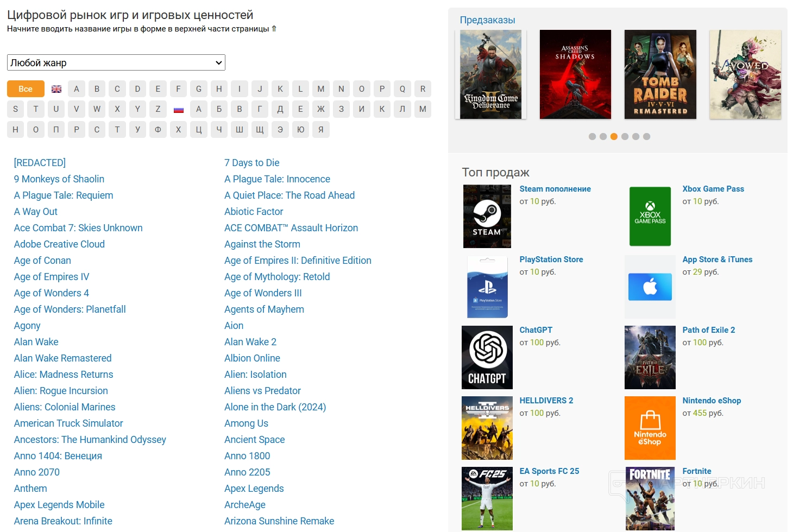Open the 'Among Us' link
The height and width of the screenshot is (532, 793).
tap(246, 423)
